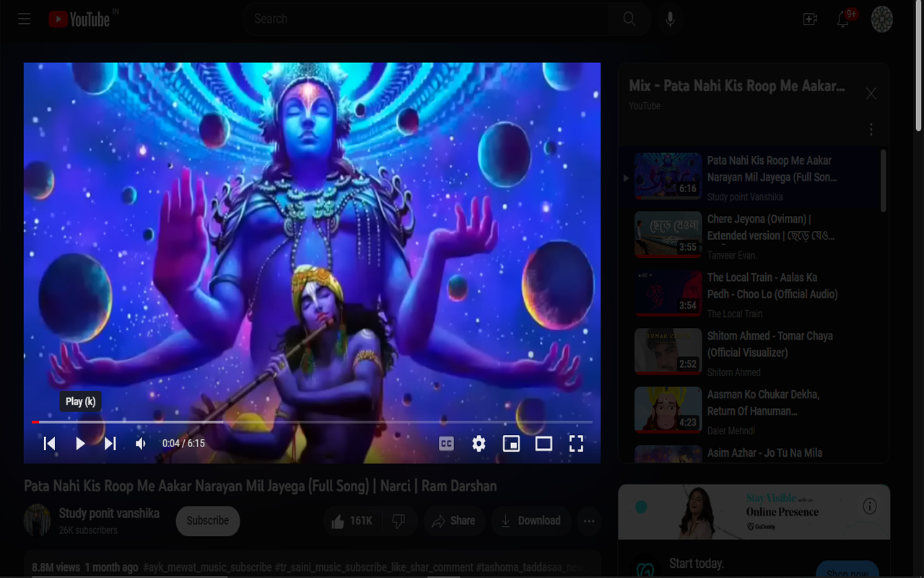Play Asim Azhar - Jo Tu Na Mila
Viewport: 924px width, 578px height.
tap(750, 453)
